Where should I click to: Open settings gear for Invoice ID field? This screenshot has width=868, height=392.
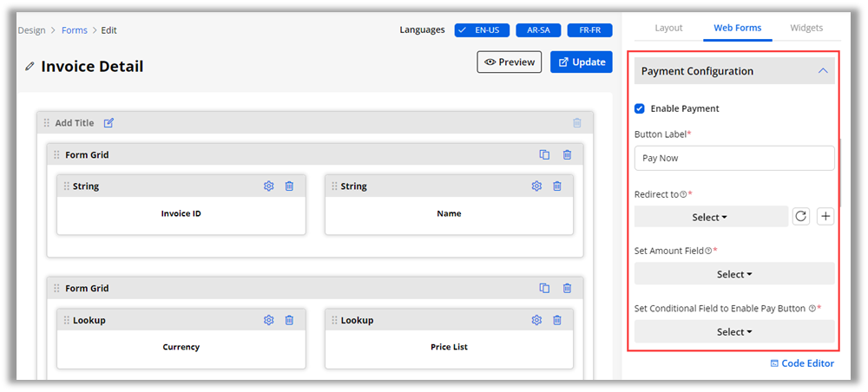pyautogui.click(x=269, y=186)
